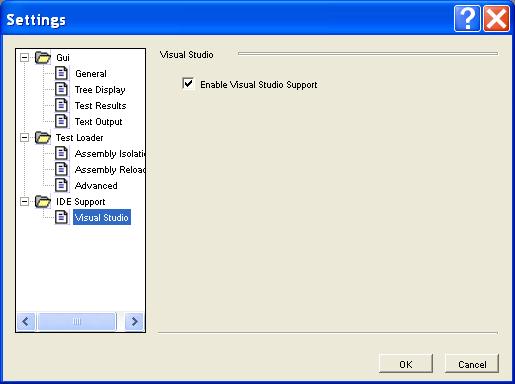
Task: Click the Cancel button
Action: pos(472,364)
